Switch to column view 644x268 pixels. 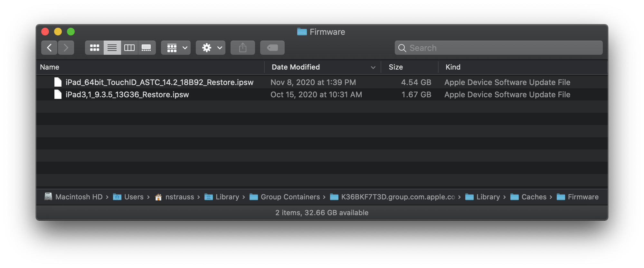[x=129, y=48]
